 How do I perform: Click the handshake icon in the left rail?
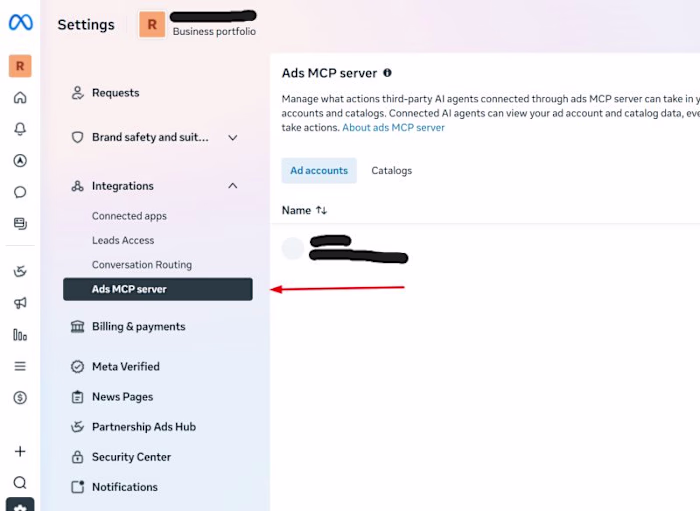click(20, 271)
